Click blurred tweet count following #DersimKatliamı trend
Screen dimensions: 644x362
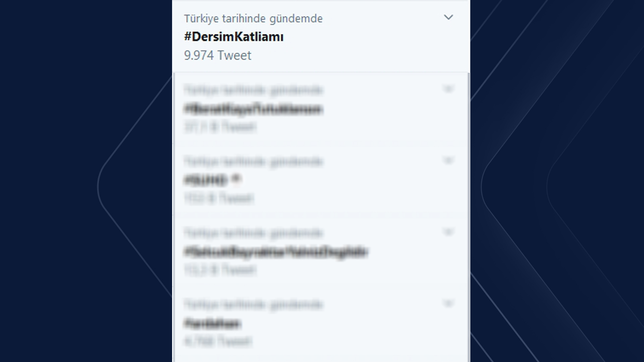point(220,127)
